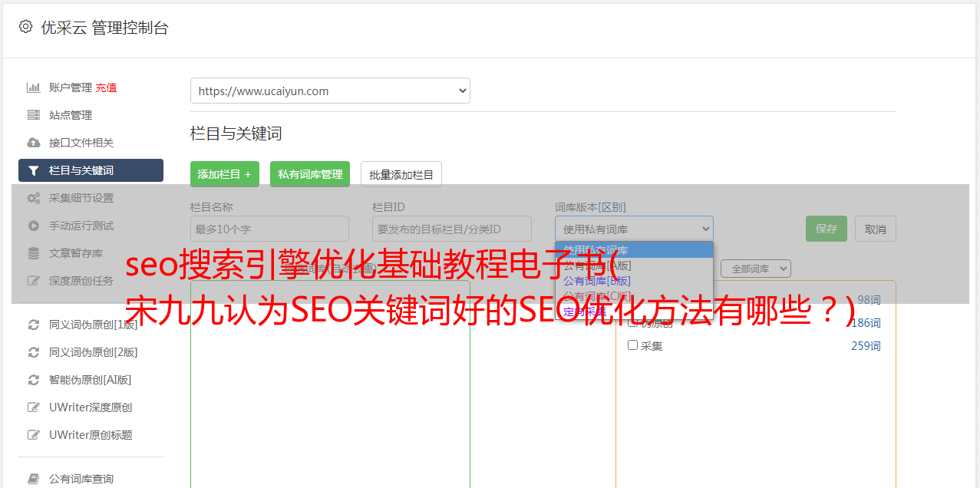Click the server icon for 站点管理
The image size is (980, 488).
(x=33, y=115)
